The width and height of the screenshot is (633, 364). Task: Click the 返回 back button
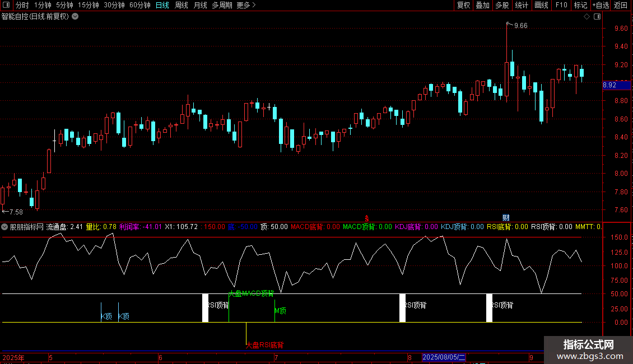(x=621, y=5)
